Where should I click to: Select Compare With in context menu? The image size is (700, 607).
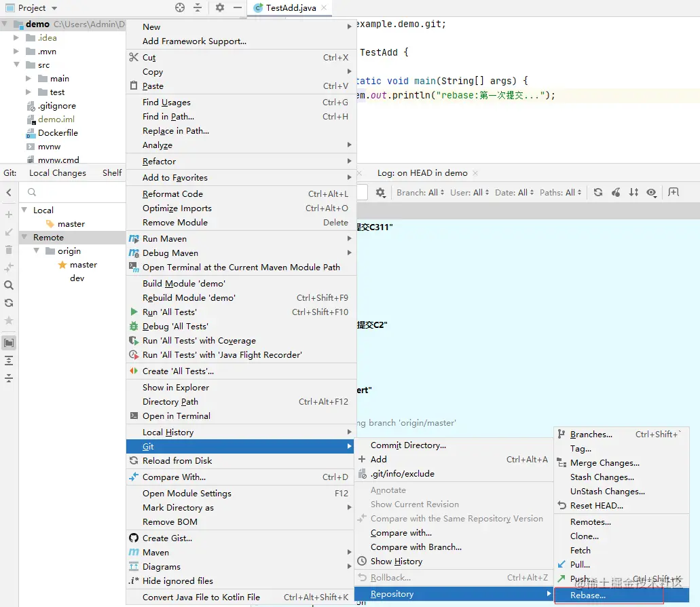(x=240, y=477)
